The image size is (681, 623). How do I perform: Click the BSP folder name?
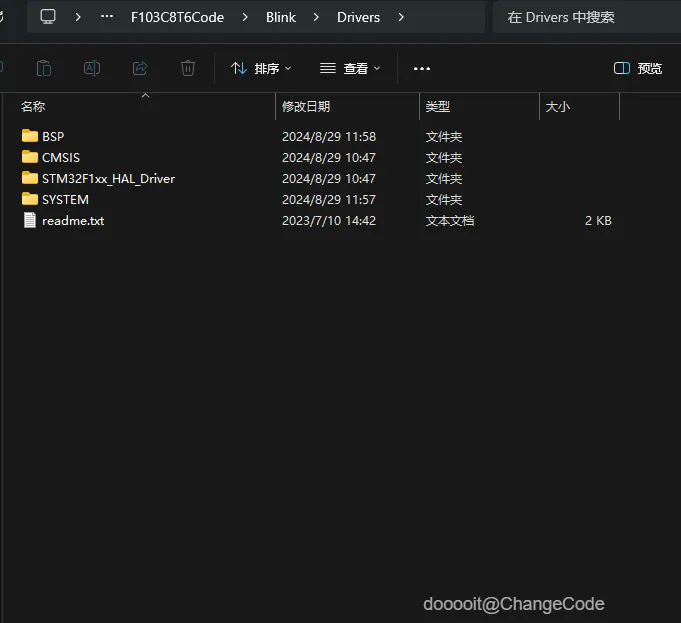pyautogui.click(x=53, y=136)
